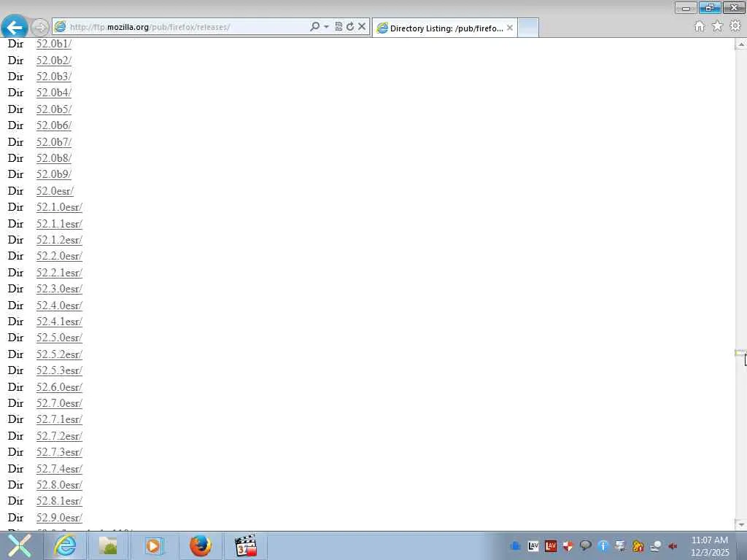Image resolution: width=747 pixels, height=560 pixels.
Task: Open the Tools gear menu
Action: click(x=735, y=26)
